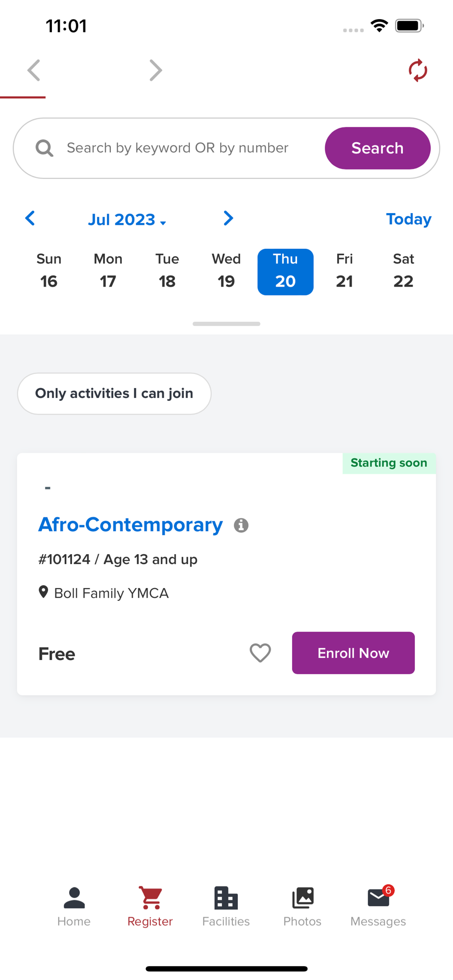Go to the previous week
This screenshot has width=453, height=980.
tap(30, 219)
